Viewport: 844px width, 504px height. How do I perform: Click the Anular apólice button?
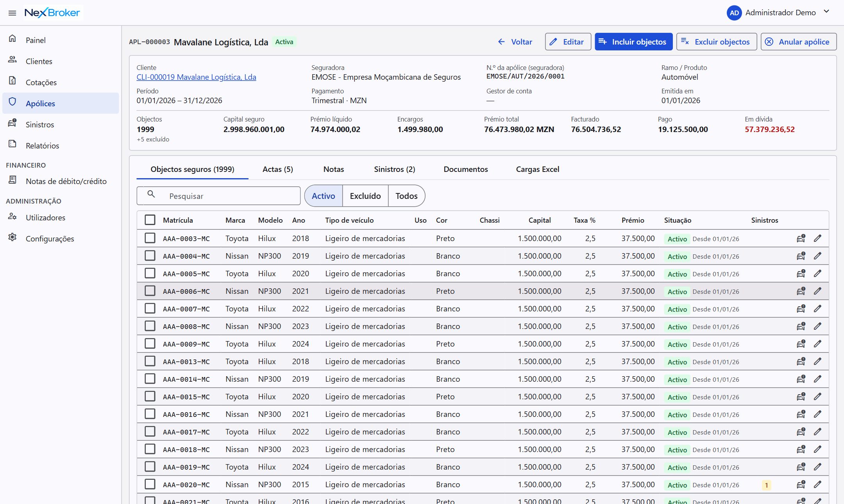799,42
